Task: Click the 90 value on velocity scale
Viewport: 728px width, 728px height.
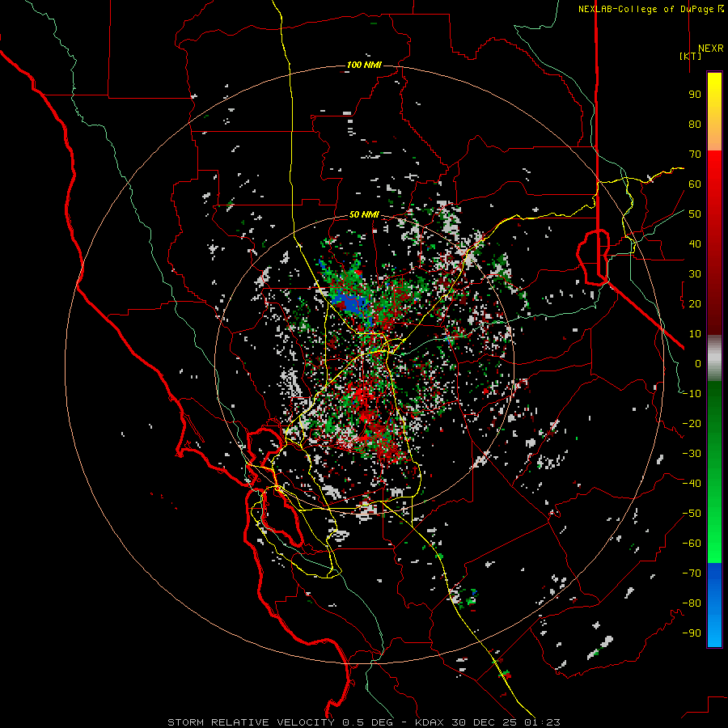Action: tap(695, 95)
